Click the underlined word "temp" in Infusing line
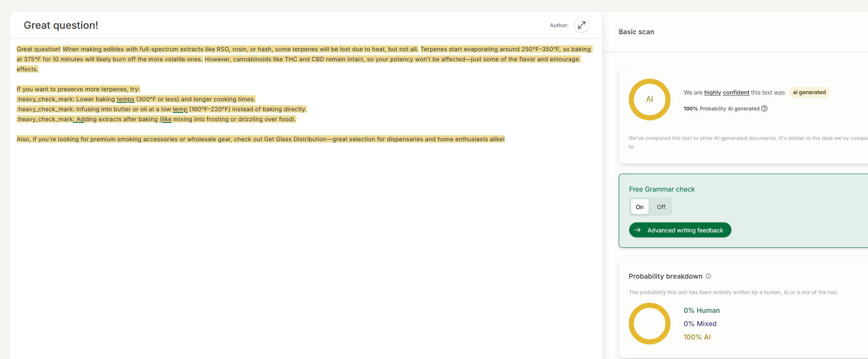This screenshot has width=868, height=359. coord(180,109)
